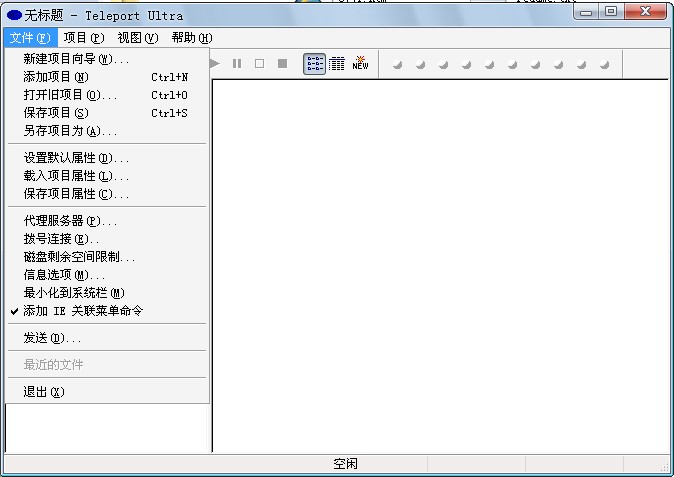Image resolution: width=674 pixels, height=477 pixels.
Task: Click the Stop square toolbar icon
Action: 283,64
